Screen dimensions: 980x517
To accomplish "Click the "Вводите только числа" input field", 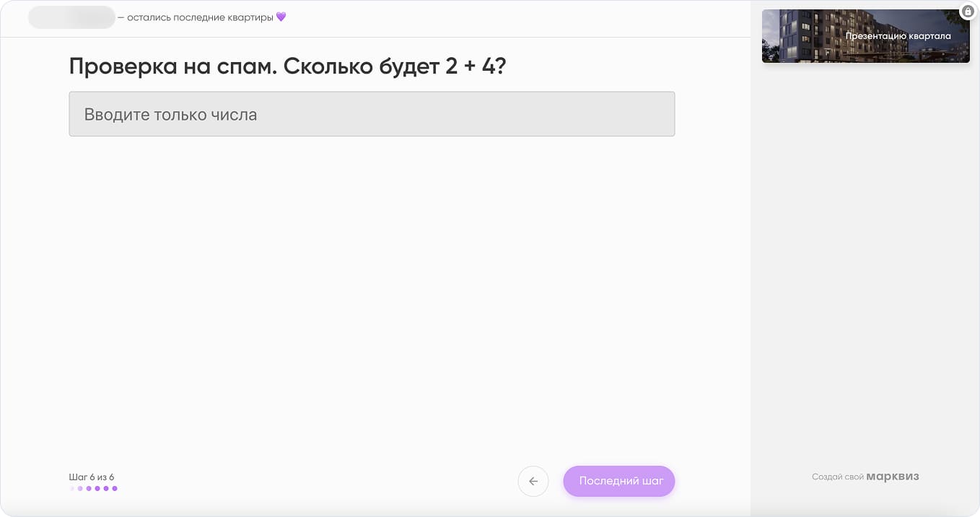I will 372,113.
